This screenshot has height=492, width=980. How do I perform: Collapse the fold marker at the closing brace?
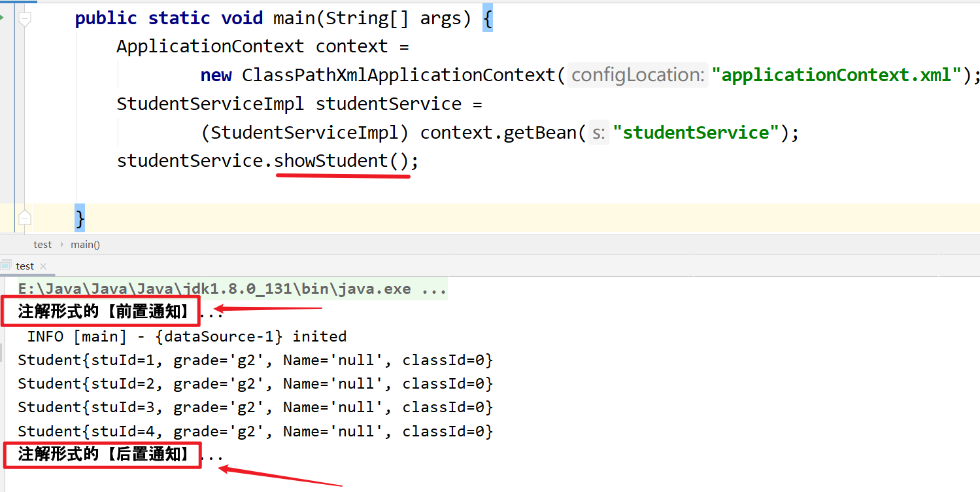(25, 218)
